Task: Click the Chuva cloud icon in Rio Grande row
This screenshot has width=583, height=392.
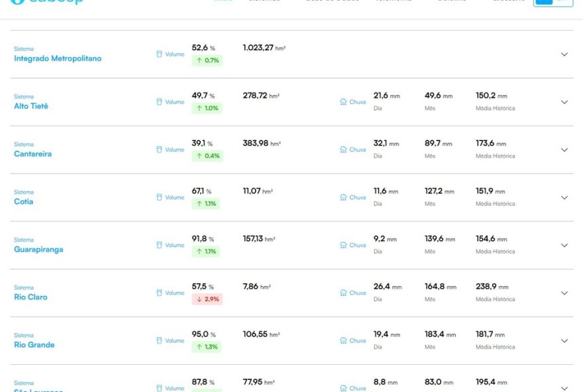Action: coord(343,340)
